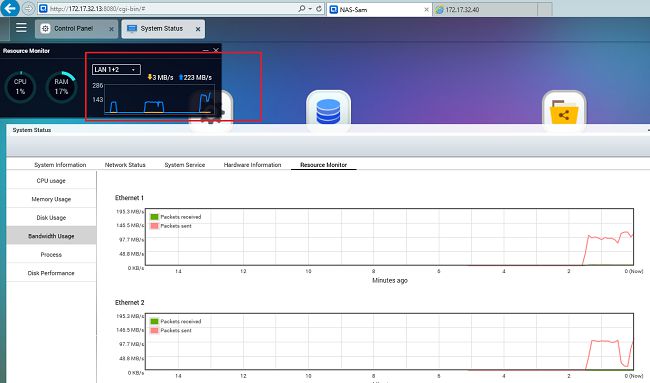This screenshot has height=383, width=650.
Task: Select CPU usage in the sidebar
Action: pos(51,181)
